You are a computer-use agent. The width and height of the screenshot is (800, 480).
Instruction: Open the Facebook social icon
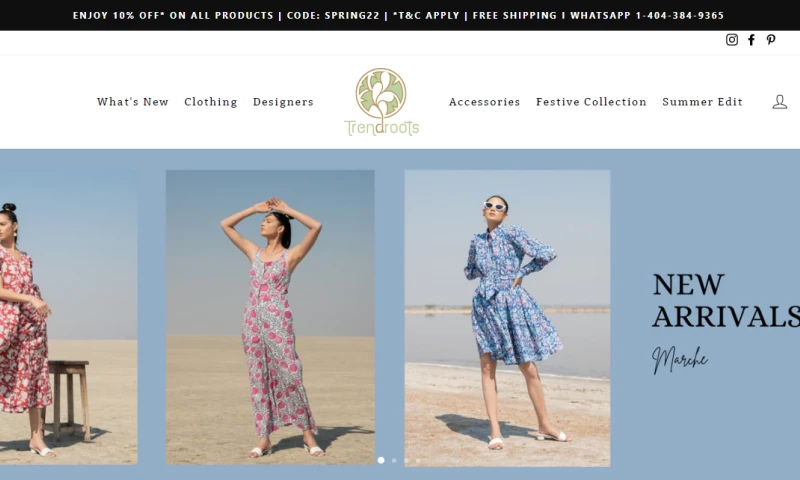751,40
